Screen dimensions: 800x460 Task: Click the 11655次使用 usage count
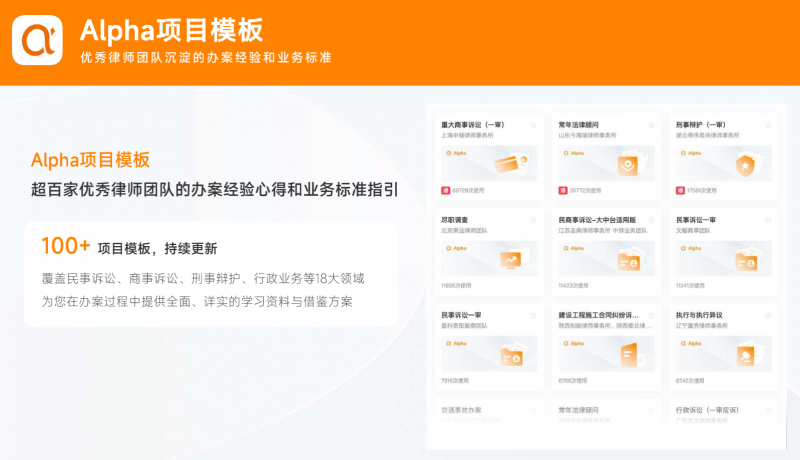pos(456,286)
